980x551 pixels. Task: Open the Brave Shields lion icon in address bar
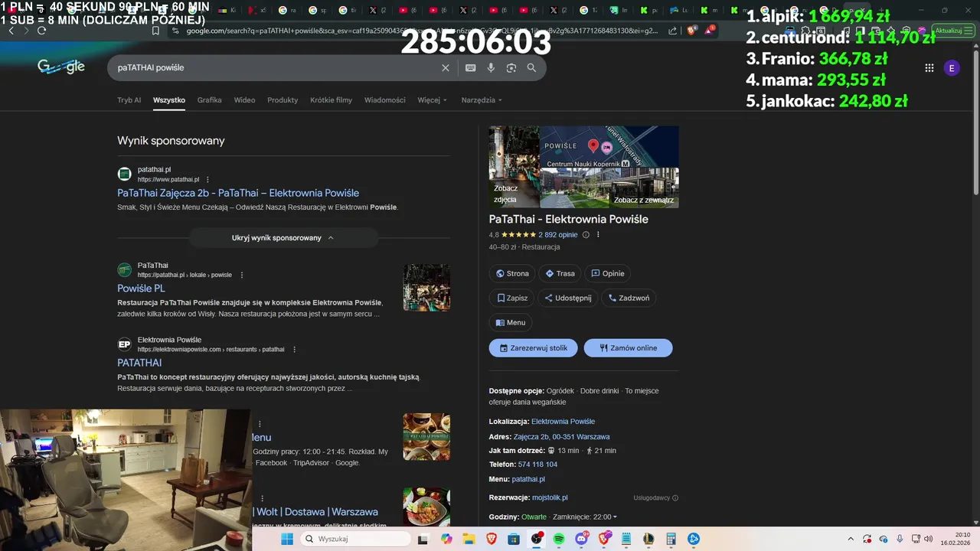coord(691,31)
